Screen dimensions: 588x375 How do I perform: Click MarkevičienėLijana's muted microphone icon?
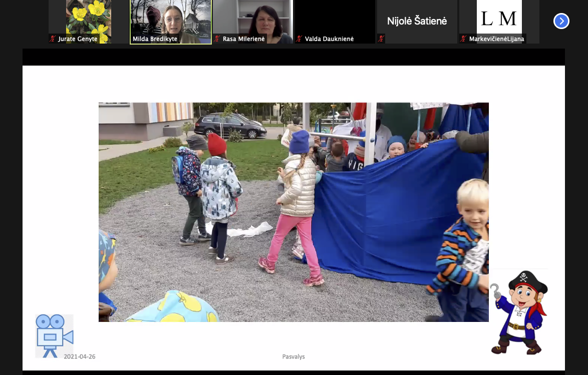[463, 39]
